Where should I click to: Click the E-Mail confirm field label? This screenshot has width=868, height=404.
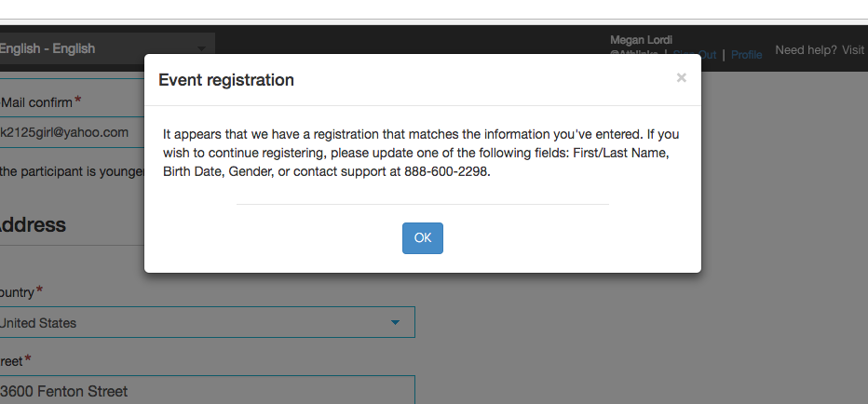(x=36, y=101)
